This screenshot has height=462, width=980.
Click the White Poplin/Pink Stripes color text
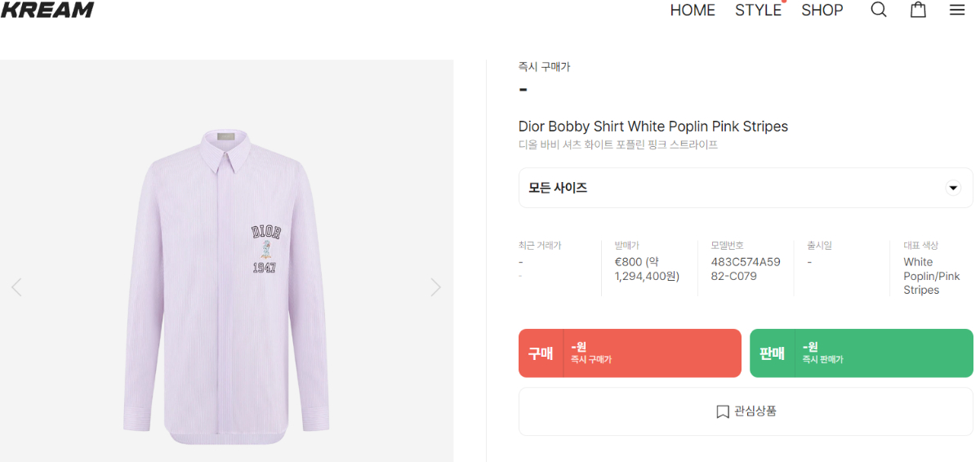coord(931,276)
